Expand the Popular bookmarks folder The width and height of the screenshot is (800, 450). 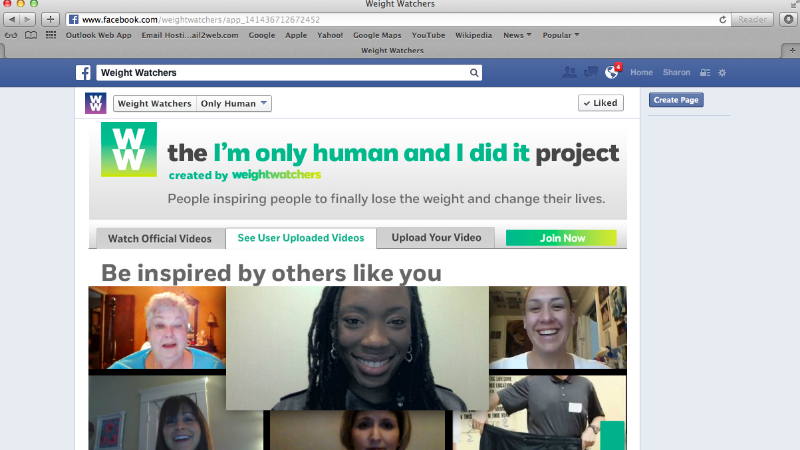[560, 35]
